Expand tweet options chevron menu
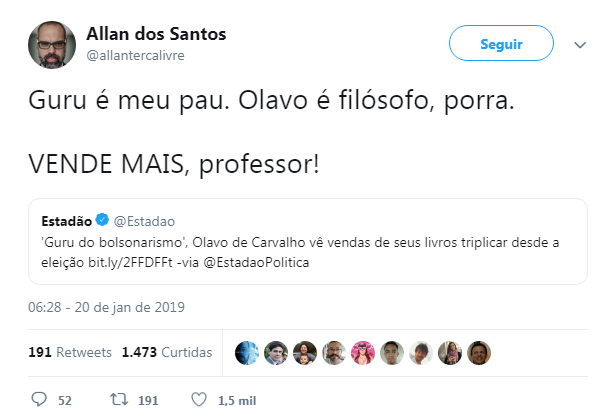 pos(579,44)
